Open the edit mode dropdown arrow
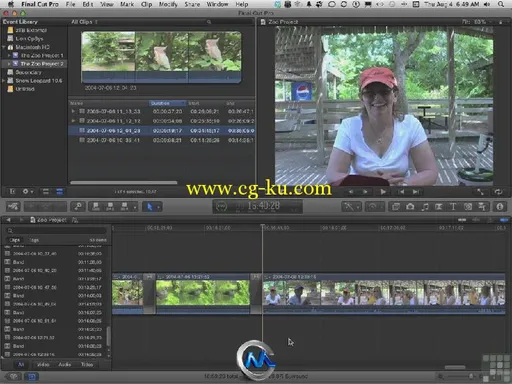This screenshot has width=512, height=384. 135,207
